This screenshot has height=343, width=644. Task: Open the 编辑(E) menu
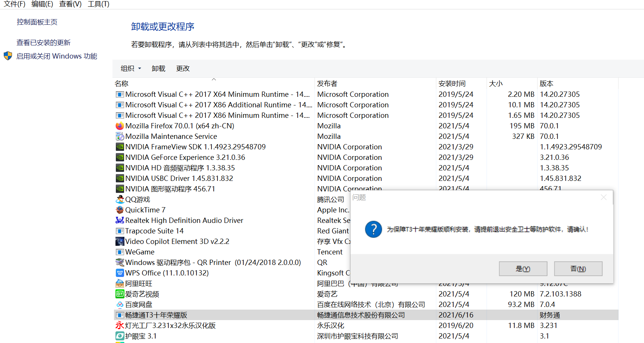(x=42, y=4)
